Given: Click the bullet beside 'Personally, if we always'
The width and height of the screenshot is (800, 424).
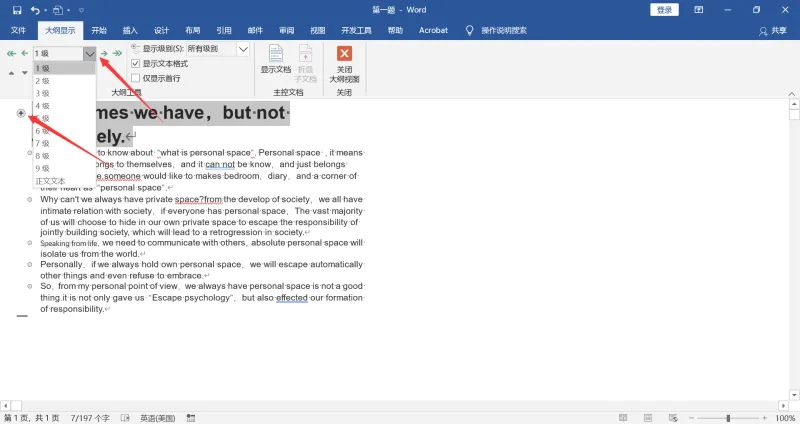Looking at the screenshot, I should (30, 264).
